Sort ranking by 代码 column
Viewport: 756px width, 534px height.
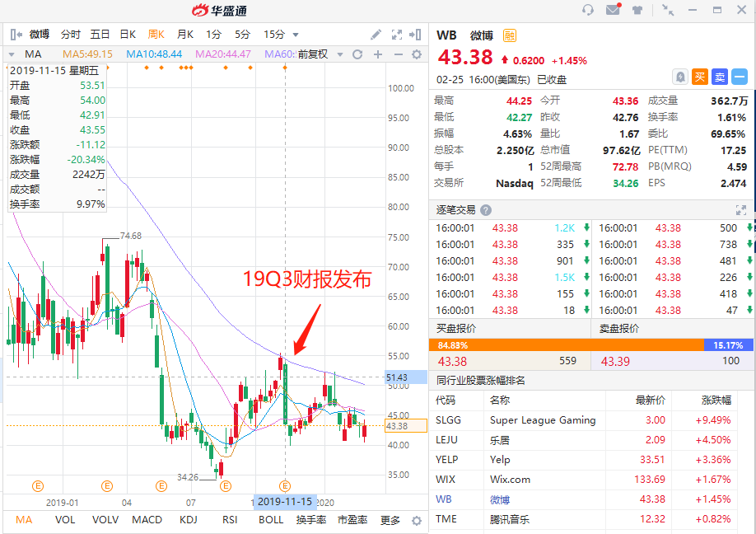coord(445,400)
